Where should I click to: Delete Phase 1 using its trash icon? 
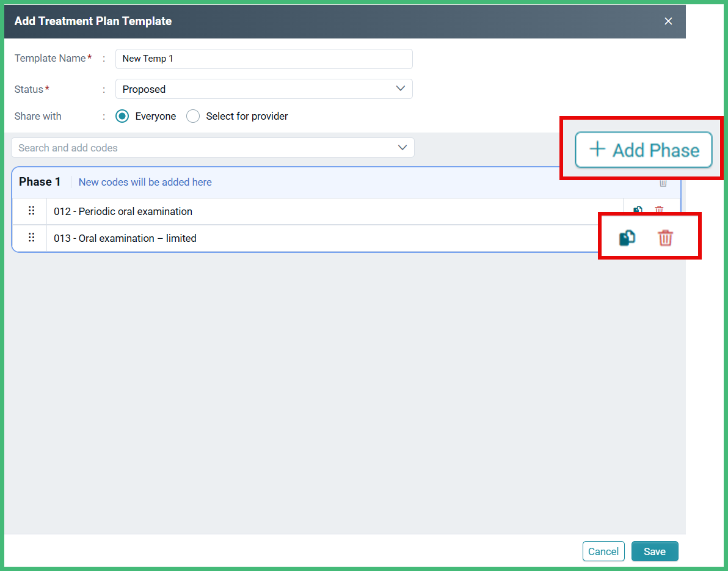663,183
